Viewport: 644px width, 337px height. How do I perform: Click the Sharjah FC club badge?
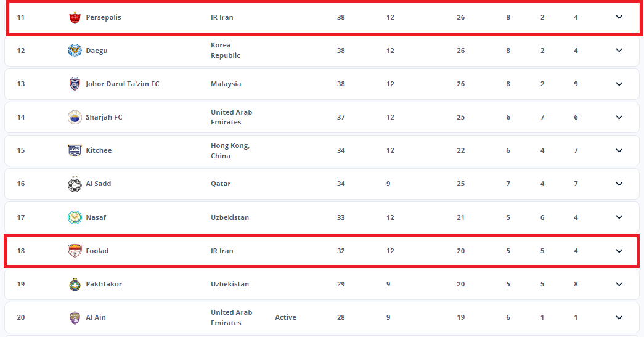[x=75, y=117]
